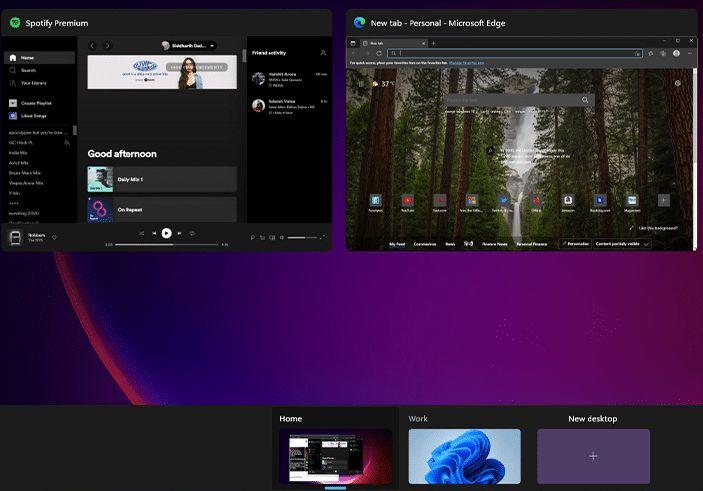Expand Content partially visible dropdown
This screenshot has width=703, height=491.
pyautogui.click(x=622, y=244)
